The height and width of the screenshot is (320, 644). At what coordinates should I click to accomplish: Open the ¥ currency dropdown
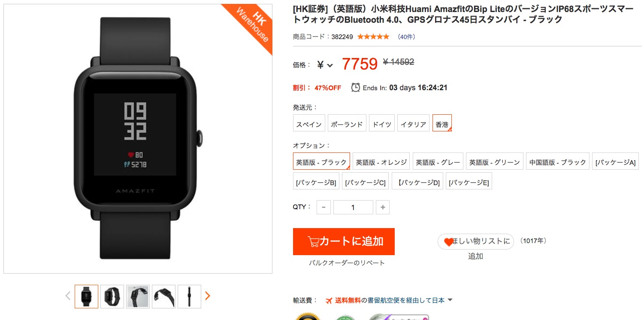[x=325, y=65]
